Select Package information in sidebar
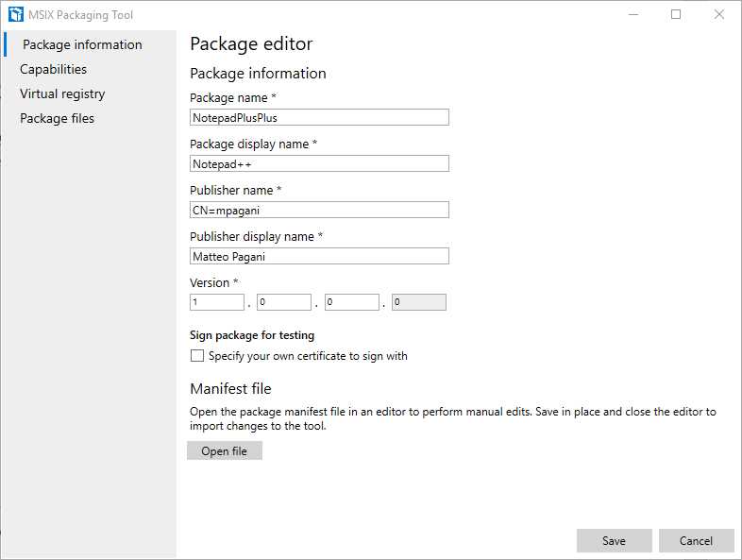 tap(82, 44)
